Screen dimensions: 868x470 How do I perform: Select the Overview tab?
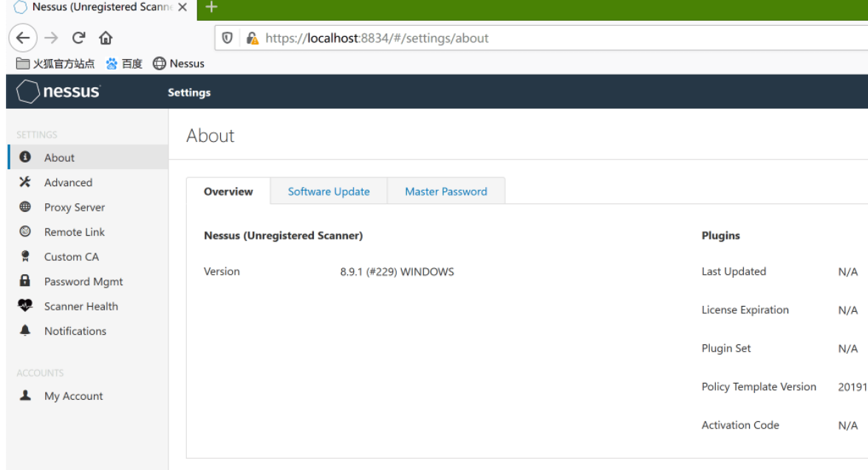coord(228,191)
